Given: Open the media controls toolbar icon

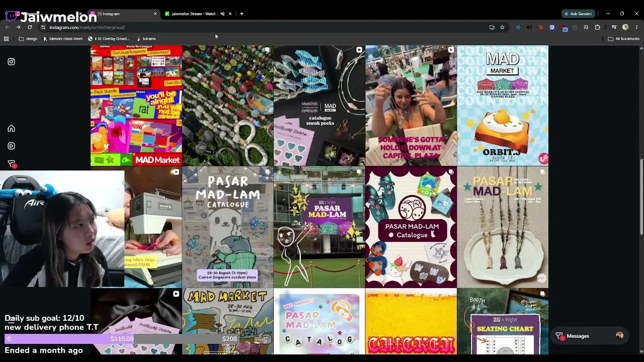Looking at the screenshot, I should 614,27.
